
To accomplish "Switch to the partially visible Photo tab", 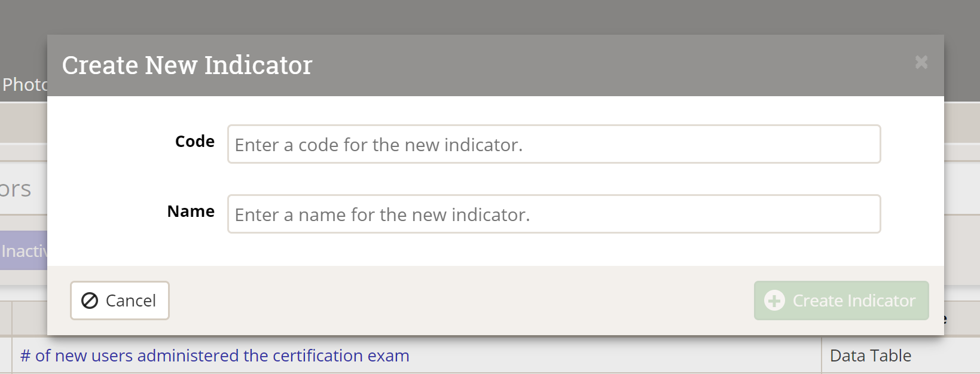I will coord(24,85).
